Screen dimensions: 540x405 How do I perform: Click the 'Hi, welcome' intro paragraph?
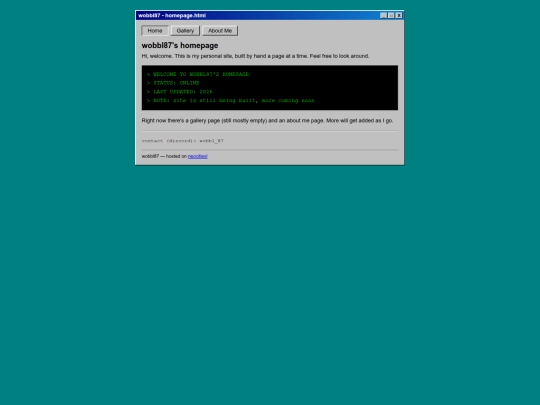coord(255,56)
